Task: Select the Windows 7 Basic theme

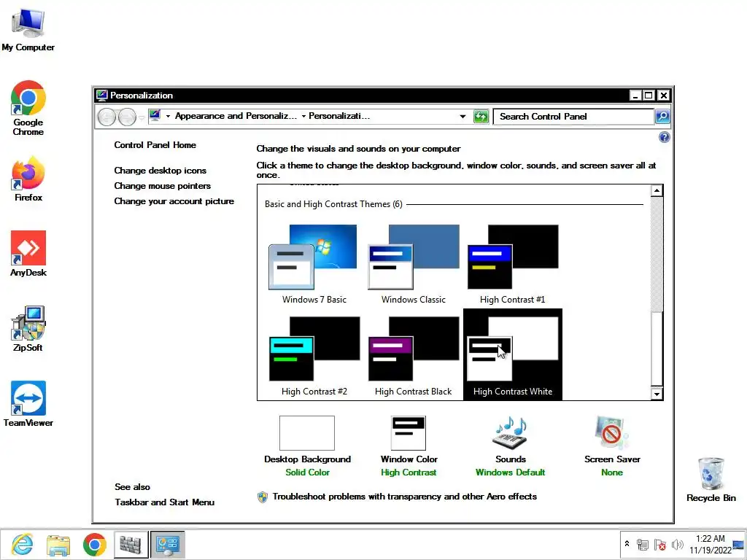Action: click(314, 262)
